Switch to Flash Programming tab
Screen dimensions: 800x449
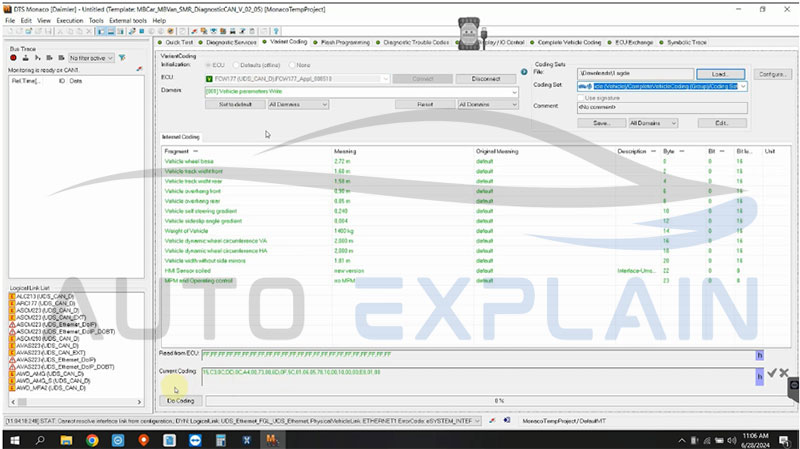tap(342, 42)
